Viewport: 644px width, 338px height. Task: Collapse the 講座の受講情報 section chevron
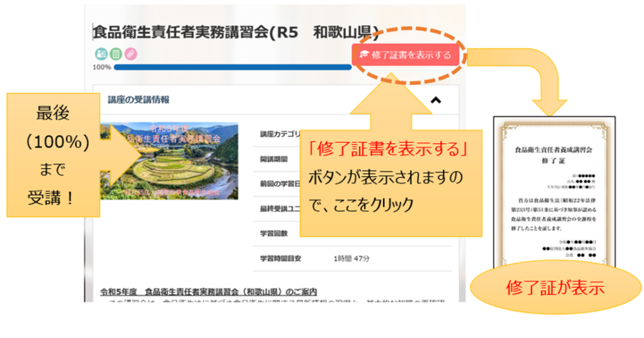coord(436,100)
